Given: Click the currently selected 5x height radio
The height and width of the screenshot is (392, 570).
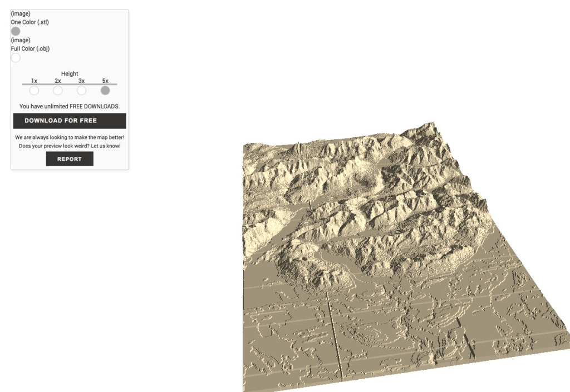Looking at the screenshot, I should tap(105, 90).
